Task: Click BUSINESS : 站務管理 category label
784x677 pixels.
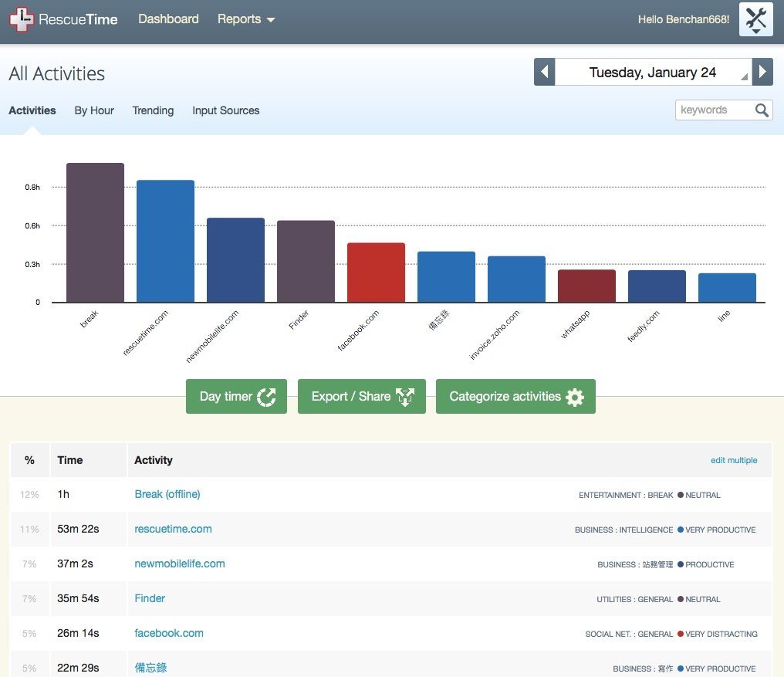Action: click(636, 564)
